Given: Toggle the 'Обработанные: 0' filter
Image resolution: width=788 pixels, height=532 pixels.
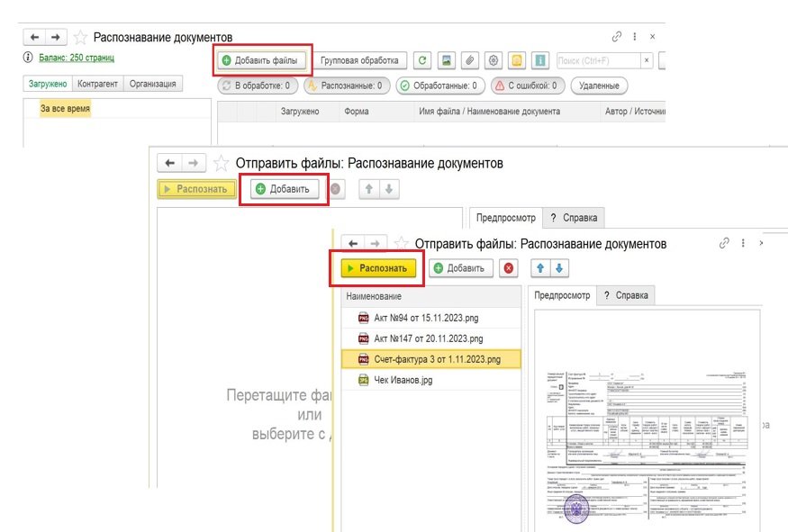Looking at the screenshot, I should coord(439,86).
